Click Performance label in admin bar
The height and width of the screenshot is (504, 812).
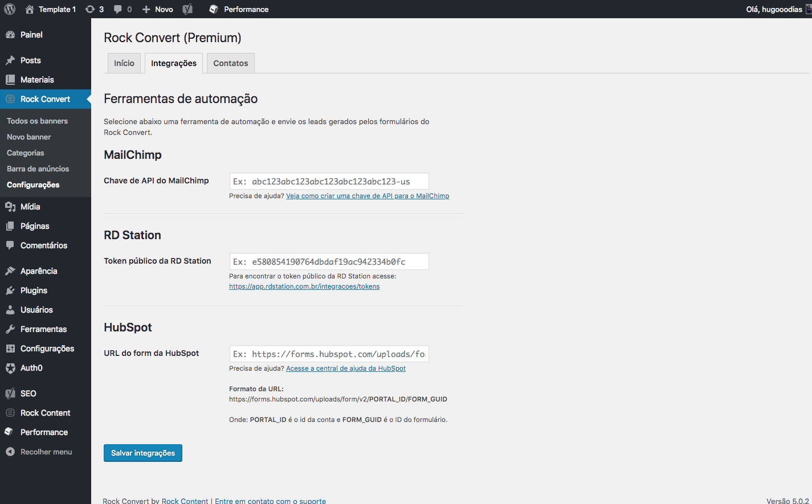(246, 9)
